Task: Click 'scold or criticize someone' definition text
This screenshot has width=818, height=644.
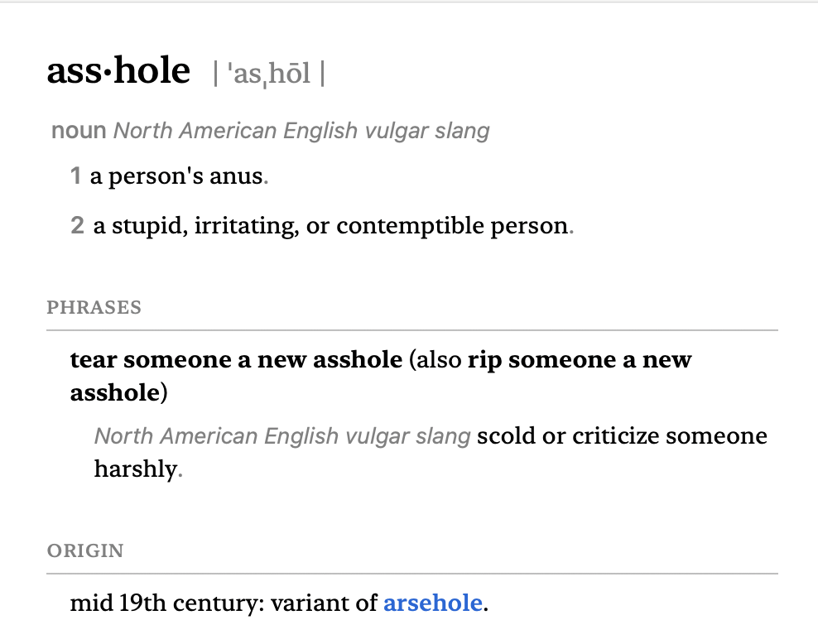Action: coord(622,436)
